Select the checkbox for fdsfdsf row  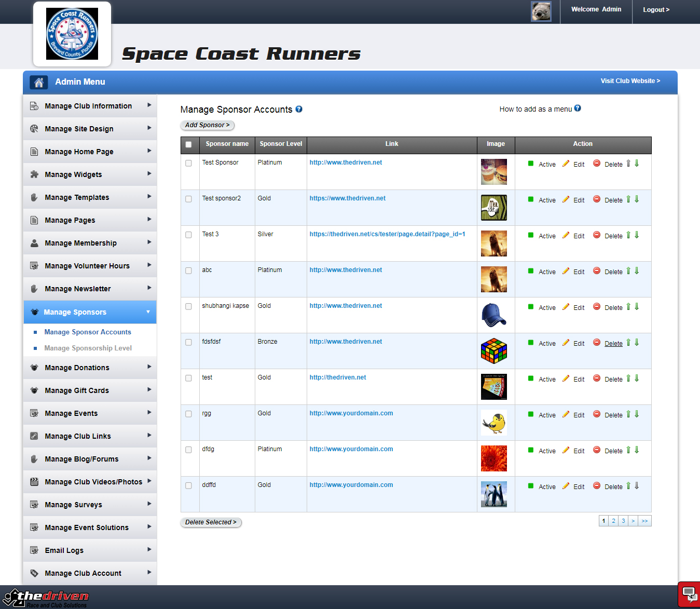(188, 342)
